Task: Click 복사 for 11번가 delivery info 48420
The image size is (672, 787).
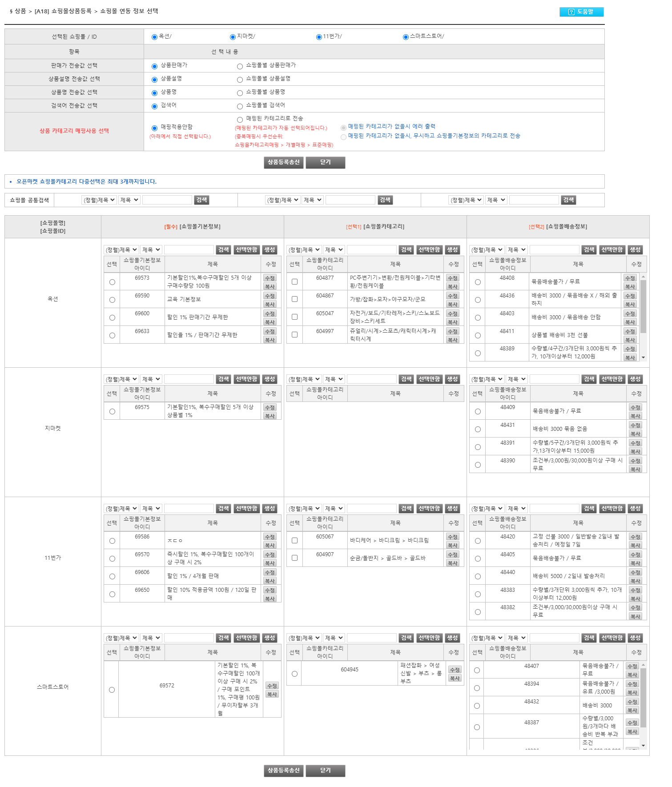Action: click(x=635, y=545)
